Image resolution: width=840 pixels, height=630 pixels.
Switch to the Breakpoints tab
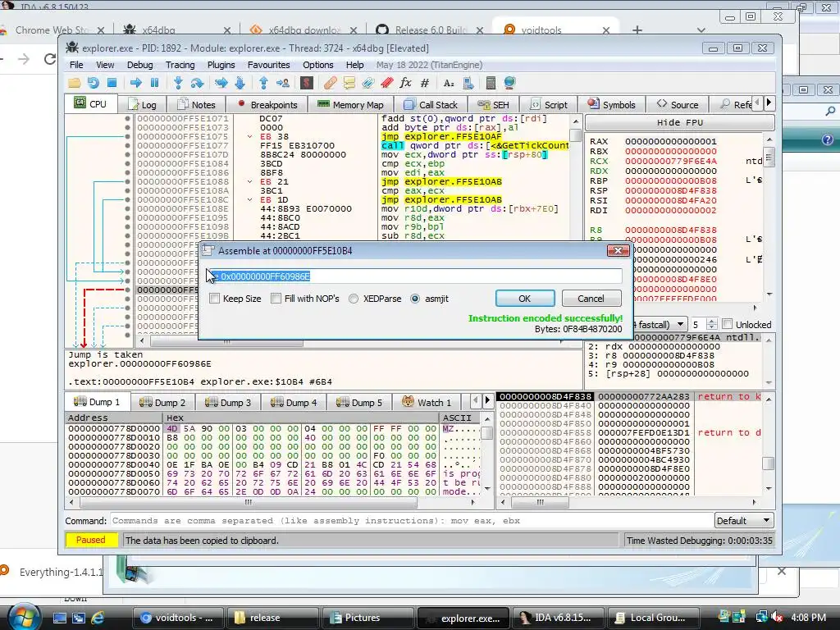click(267, 104)
